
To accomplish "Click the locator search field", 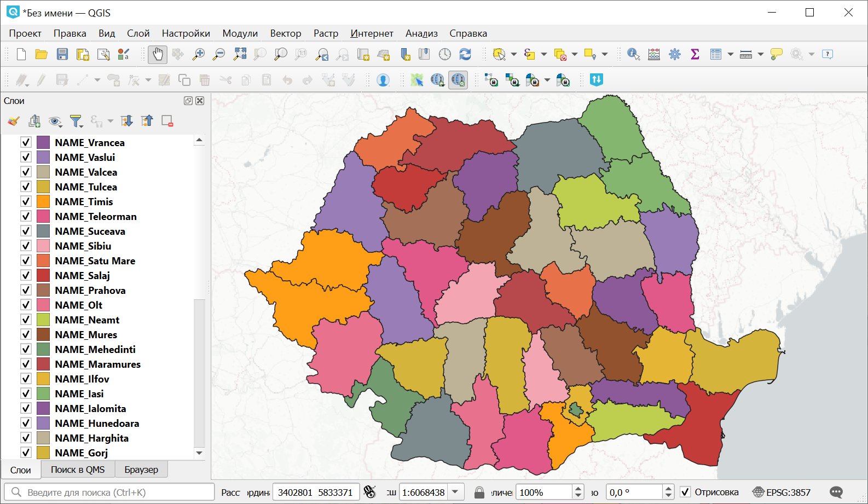I will pos(109,492).
